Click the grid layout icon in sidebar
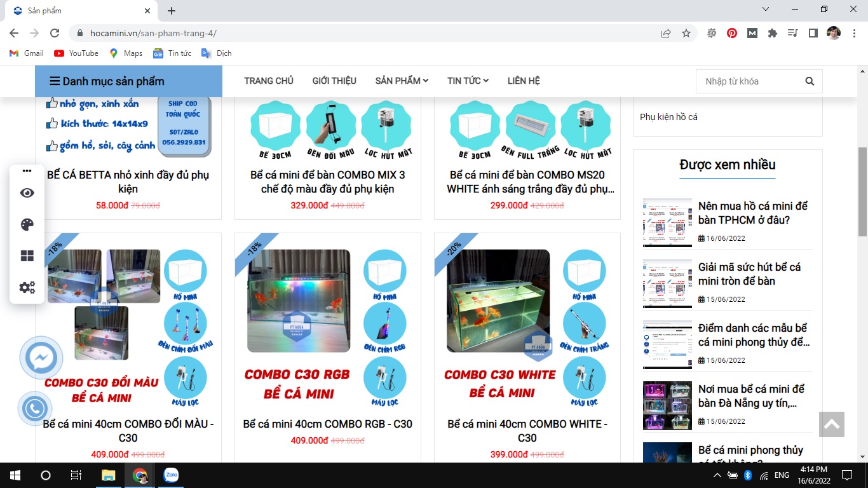Screen dimensions: 868x488 coord(27,256)
